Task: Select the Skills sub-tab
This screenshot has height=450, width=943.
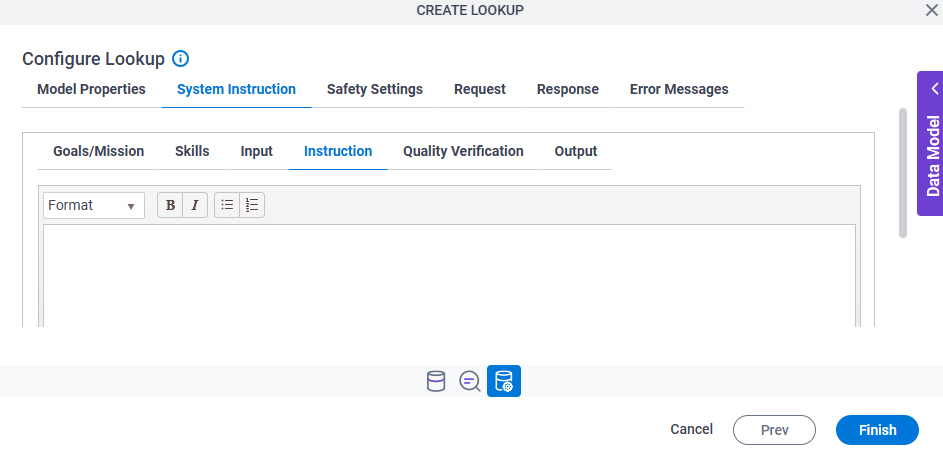Action: (x=192, y=152)
